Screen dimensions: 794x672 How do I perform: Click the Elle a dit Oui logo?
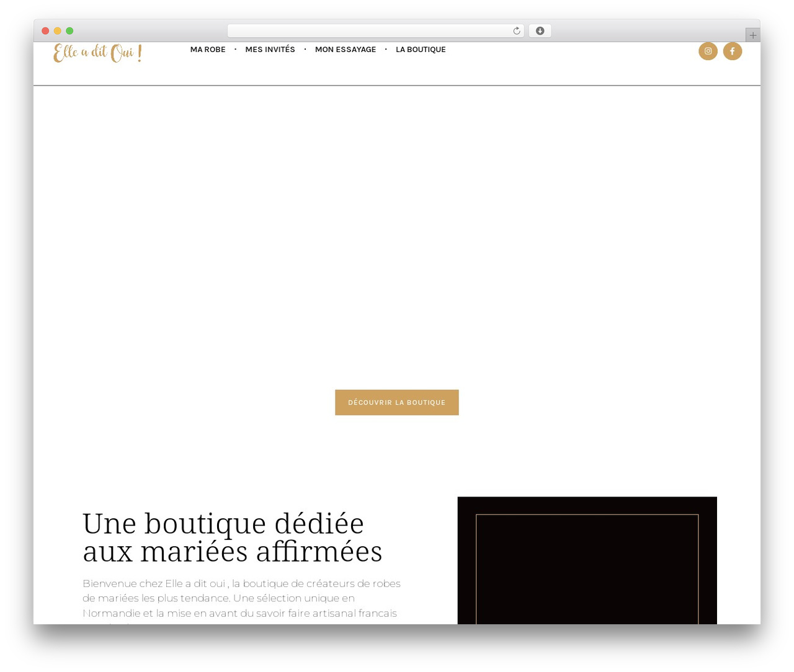(98, 53)
